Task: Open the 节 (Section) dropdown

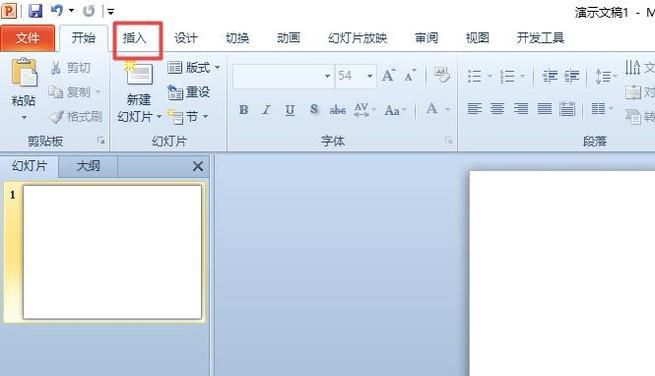Action: tap(188, 117)
